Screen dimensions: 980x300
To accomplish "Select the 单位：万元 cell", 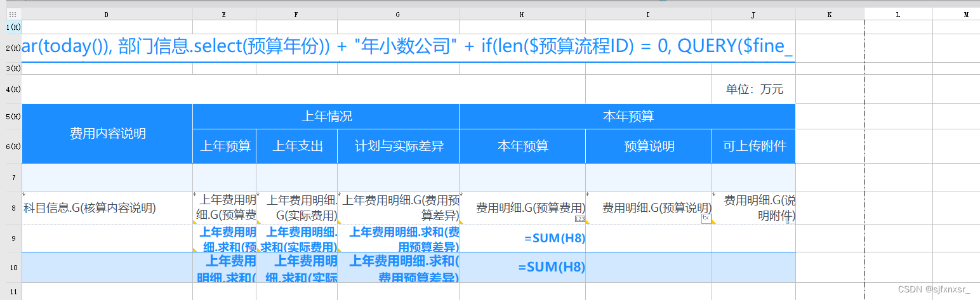I will point(754,89).
